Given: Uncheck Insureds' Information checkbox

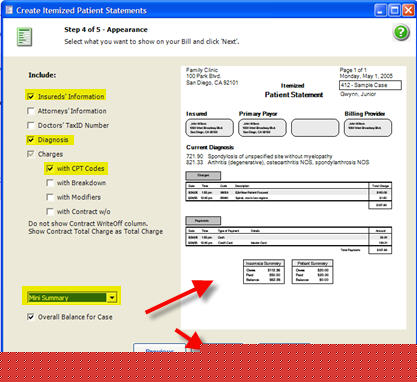Looking at the screenshot, I should tap(31, 96).
